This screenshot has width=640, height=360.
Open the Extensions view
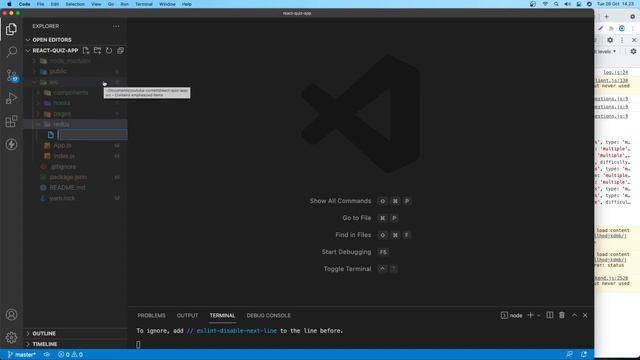tap(11, 121)
